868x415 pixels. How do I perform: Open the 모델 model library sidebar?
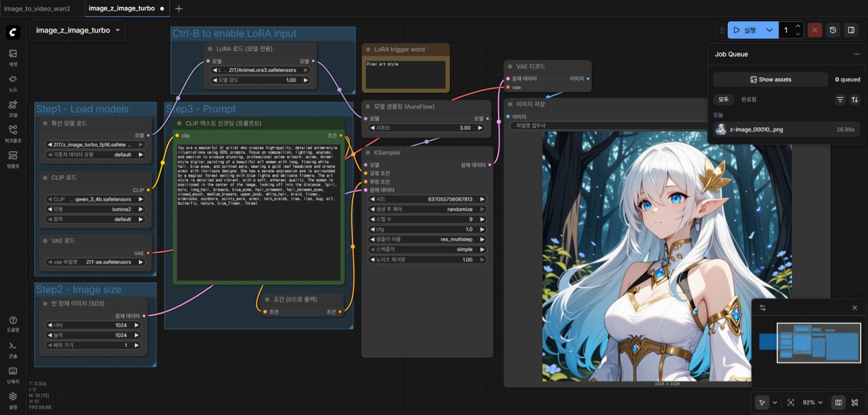[x=13, y=108]
